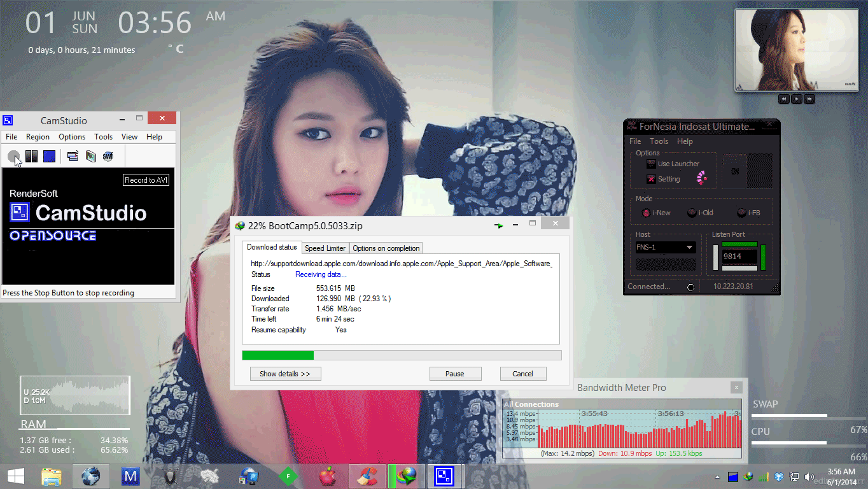Image resolution: width=868 pixels, height=489 pixels.
Task: Open CamStudio View menu
Action: tap(129, 137)
